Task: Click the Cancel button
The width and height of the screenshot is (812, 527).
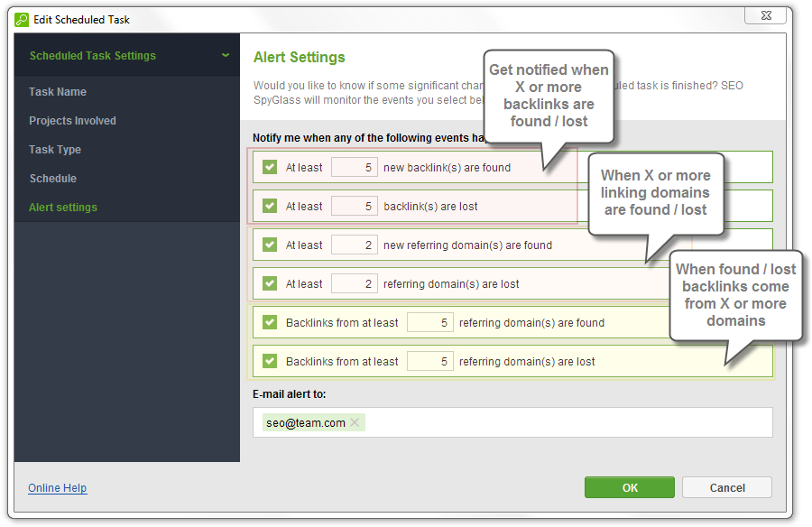Action: [727, 487]
